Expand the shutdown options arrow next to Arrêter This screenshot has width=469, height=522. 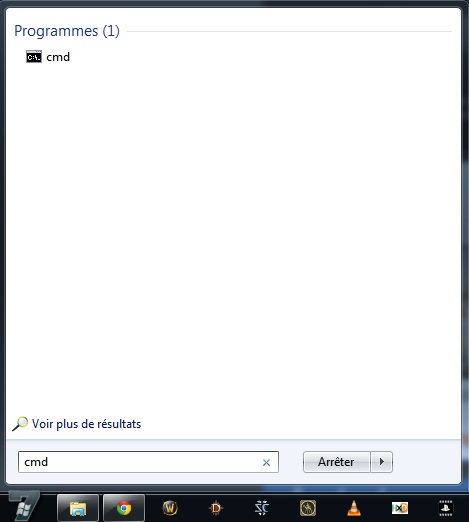click(x=382, y=462)
